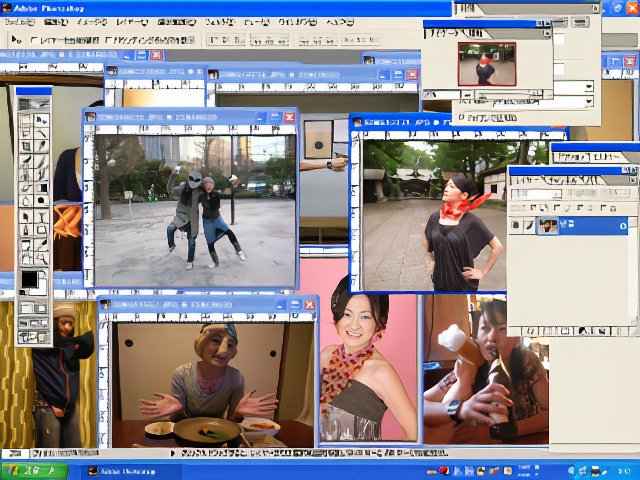This screenshot has height=480, width=640.
Task: Choose the Magic Wand tool
Action: [x=41, y=133]
